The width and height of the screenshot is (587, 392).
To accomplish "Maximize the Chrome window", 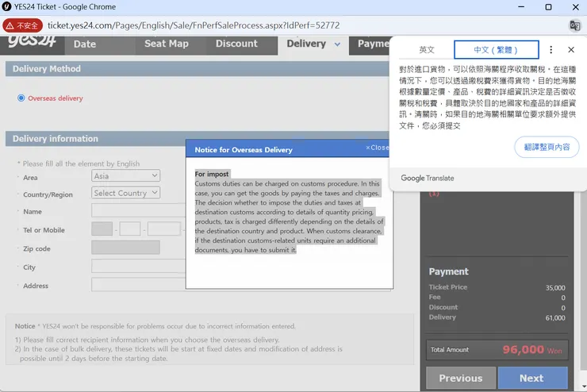I will coord(548,6).
